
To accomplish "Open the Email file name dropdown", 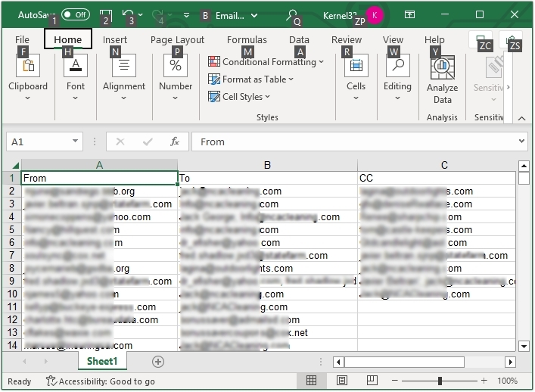I will click(x=254, y=15).
